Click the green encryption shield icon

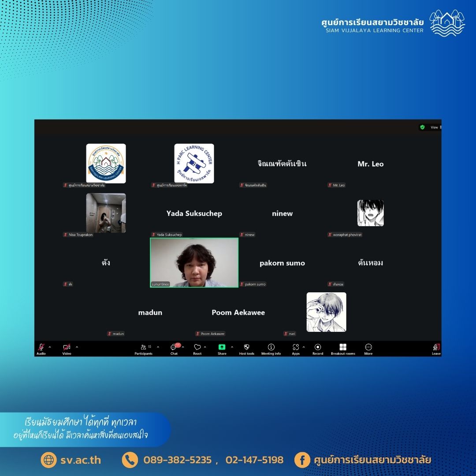(x=422, y=127)
